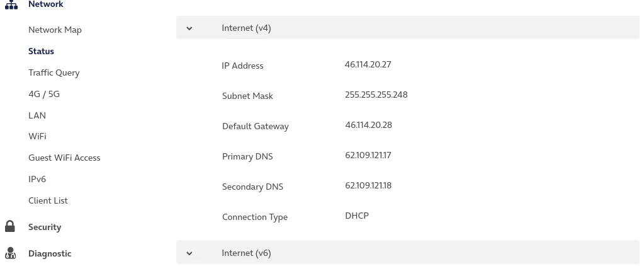Click the Primary DNS value 62.109.121.17
Image resolution: width=644 pixels, height=266 pixels.
(x=368, y=155)
